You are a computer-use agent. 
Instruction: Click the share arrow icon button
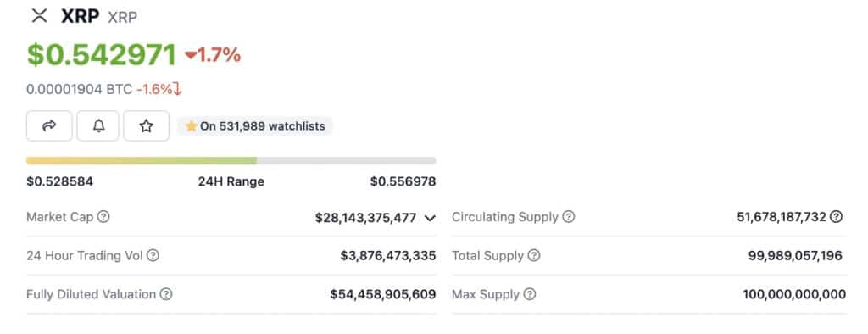point(49,125)
